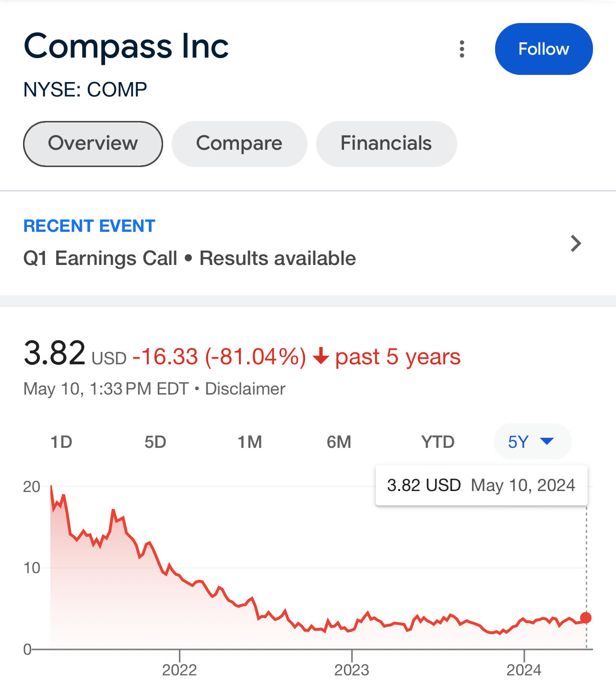The image size is (616, 696).
Task: Click the 2023 axis label on chart
Action: point(352,670)
